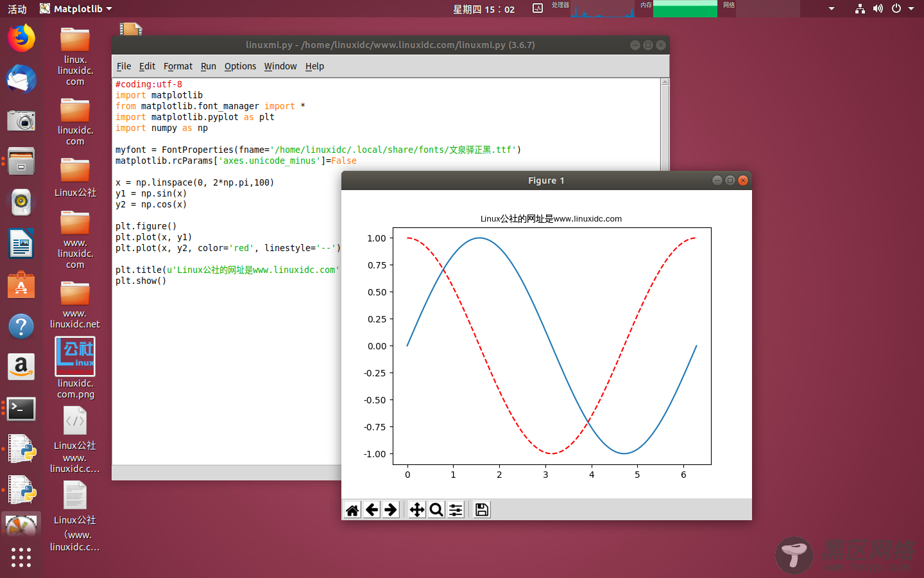The width and height of the screenshot is (924, 578).
Task: Open the Options menu in IDLE
Action: click(240, 66)
